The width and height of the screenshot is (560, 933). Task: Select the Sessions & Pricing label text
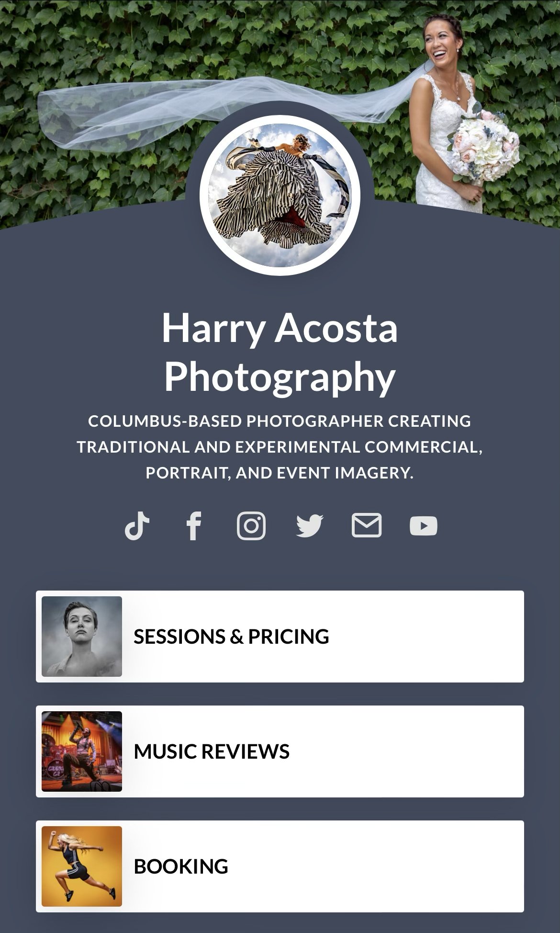(231, 637)
